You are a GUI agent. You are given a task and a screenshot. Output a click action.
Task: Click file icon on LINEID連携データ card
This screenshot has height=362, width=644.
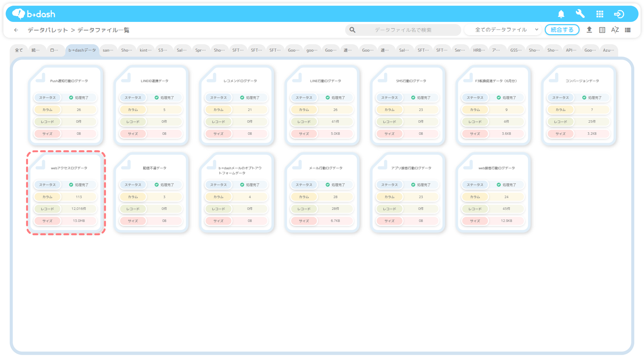click(126, 77)
